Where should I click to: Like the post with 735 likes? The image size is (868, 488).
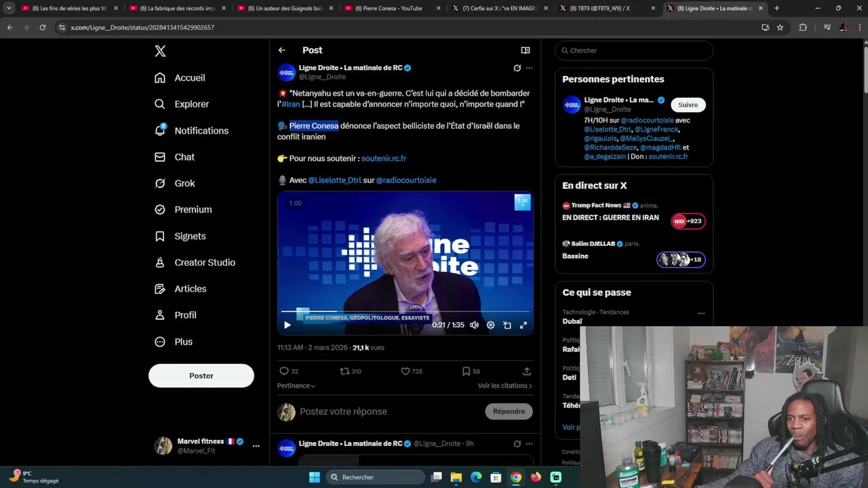(406, 371)
